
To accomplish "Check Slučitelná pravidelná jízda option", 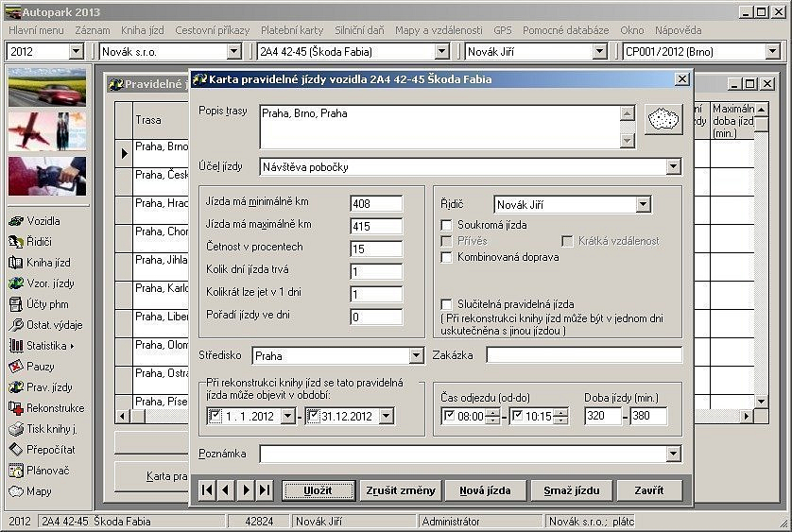I will click(x=448, y=304).
